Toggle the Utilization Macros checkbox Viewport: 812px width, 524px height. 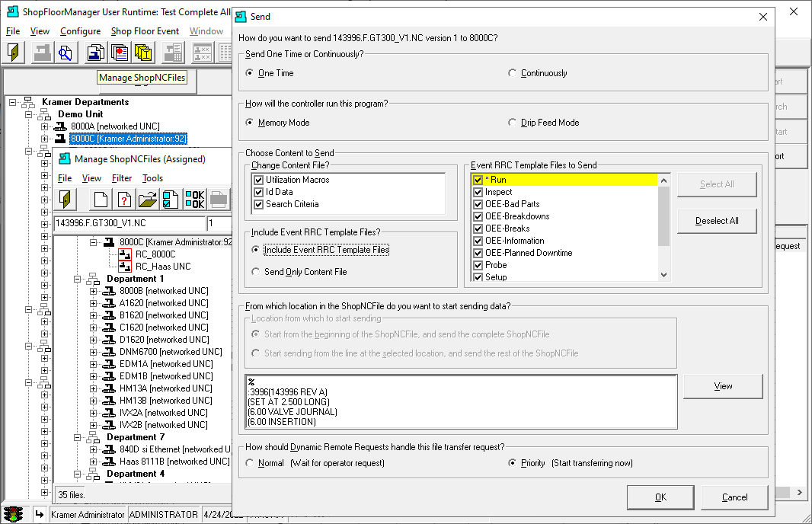point(259,180)
